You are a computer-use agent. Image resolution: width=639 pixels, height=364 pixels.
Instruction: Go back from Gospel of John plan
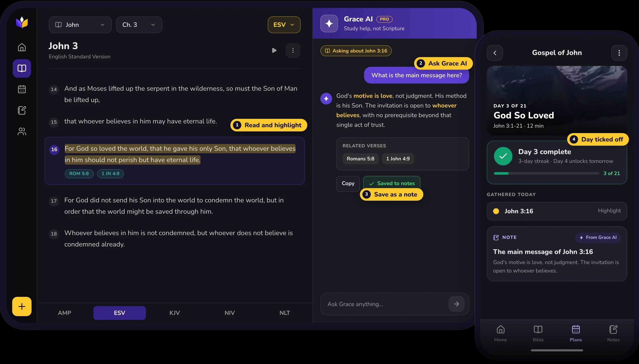pos(495,53)
